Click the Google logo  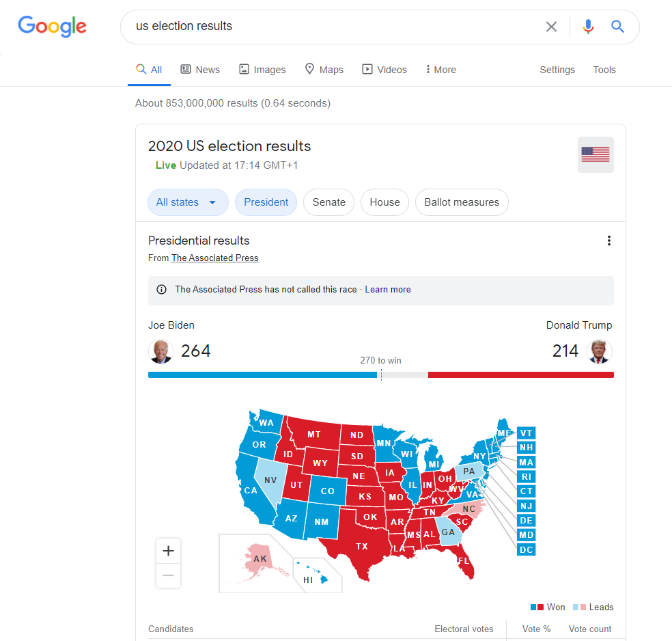coord(52,26)
